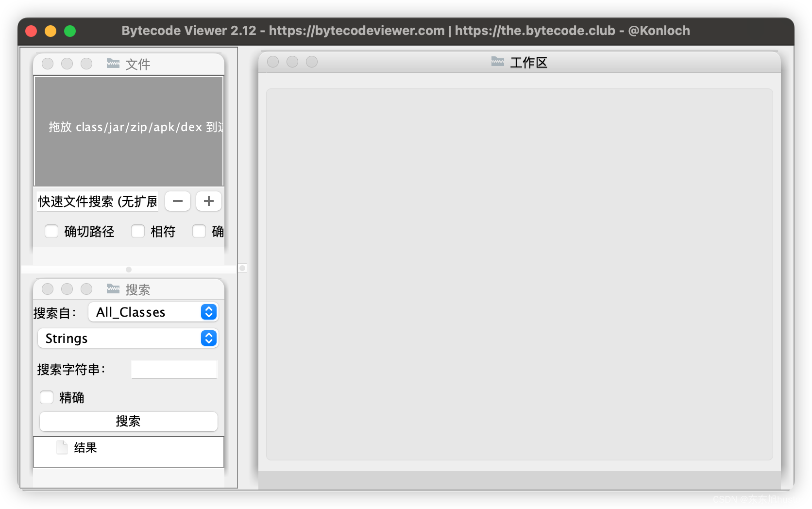Enable the 确切路径 checkbox
This screenshot has width=812, height=509.
click(x=51, y=231)
